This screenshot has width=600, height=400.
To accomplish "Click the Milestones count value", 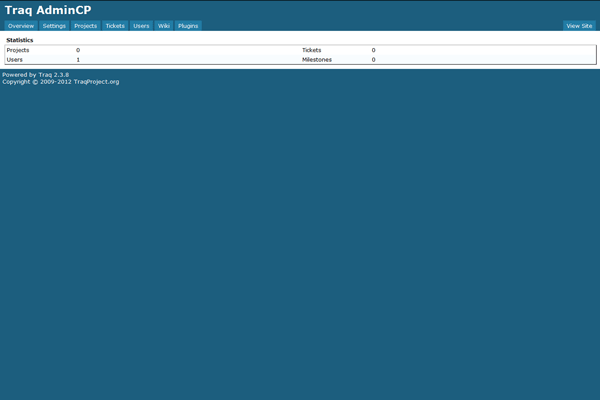I will point(374,59).
